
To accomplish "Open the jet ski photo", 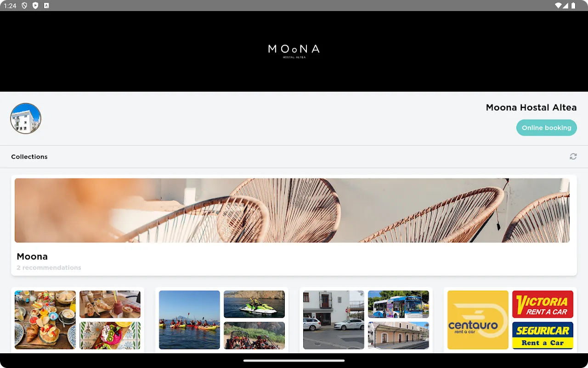I will click(x=254, y=304).
